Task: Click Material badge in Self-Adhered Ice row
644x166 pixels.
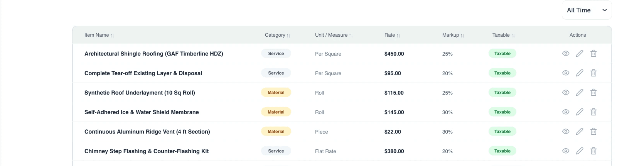Action: pos(276,112)
